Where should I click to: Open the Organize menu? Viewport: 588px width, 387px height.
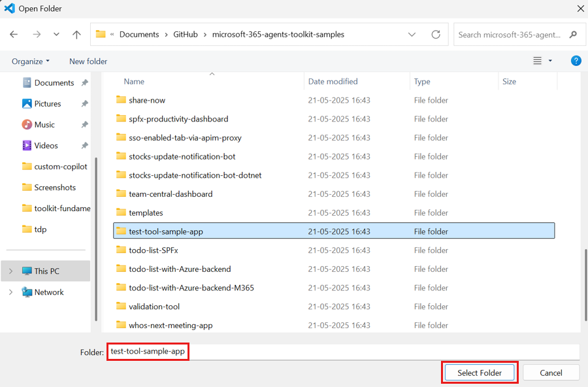(30, 61)
